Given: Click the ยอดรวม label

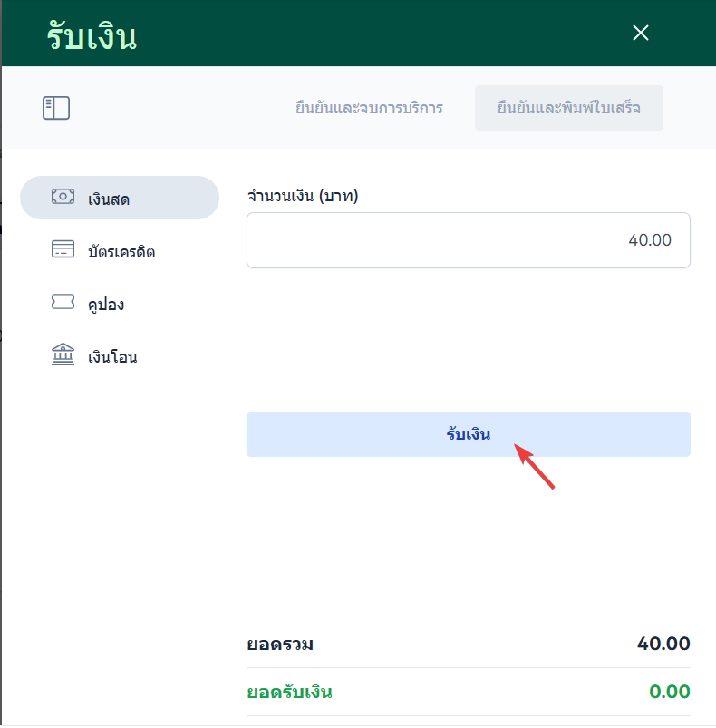Looking at the screenshot, I should click(280, 645).
